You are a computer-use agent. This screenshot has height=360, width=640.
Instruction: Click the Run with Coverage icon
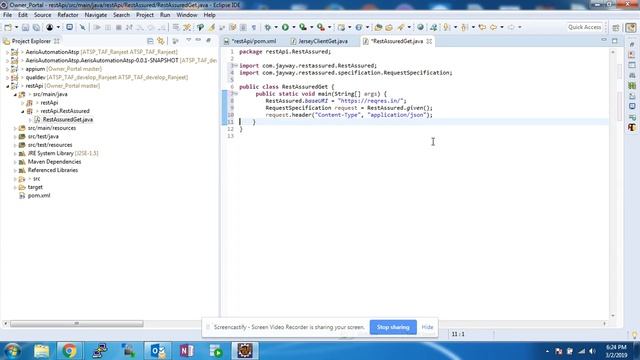[303, 27]
